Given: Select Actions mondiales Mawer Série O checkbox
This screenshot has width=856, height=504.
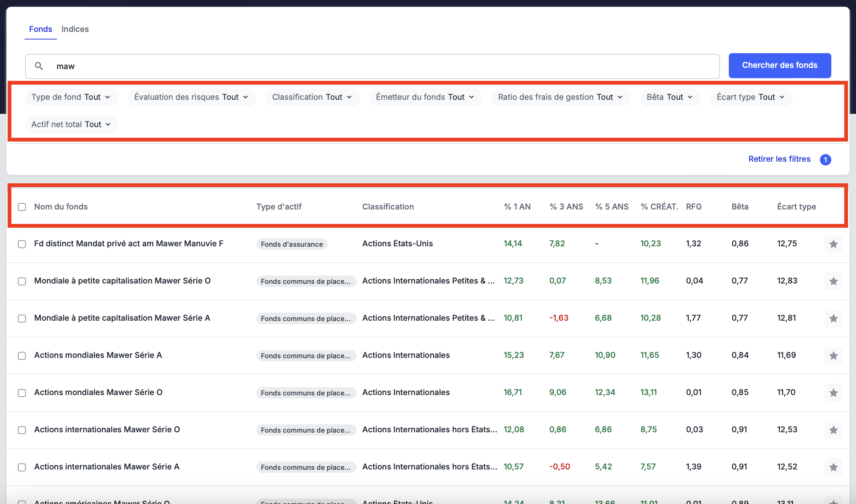Looking at the screenshot, I should 22,393.
